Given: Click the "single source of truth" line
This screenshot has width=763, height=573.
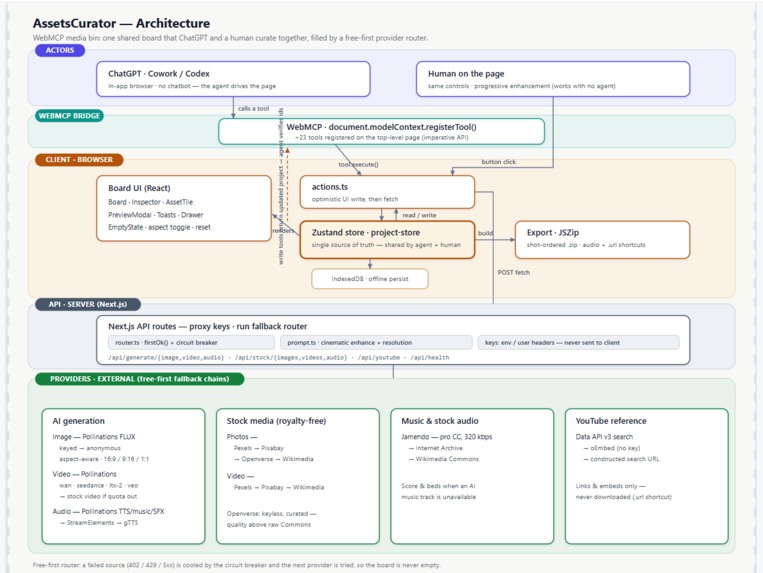Looking at the screenshot, I should [386, 245].
